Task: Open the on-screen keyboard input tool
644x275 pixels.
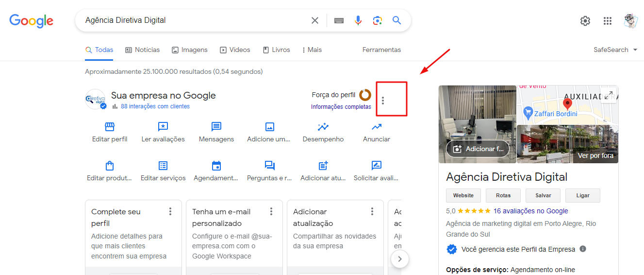Action: coord(339,20)
